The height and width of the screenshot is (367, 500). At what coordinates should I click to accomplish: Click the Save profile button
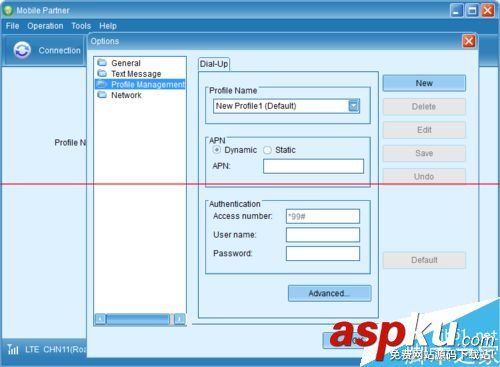tap(424, 153)
